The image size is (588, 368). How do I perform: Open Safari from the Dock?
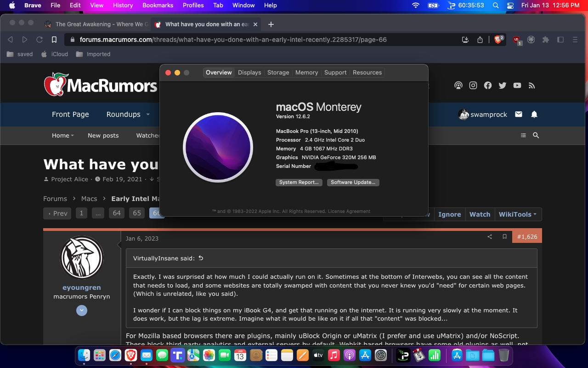click(x=115, y=355)
